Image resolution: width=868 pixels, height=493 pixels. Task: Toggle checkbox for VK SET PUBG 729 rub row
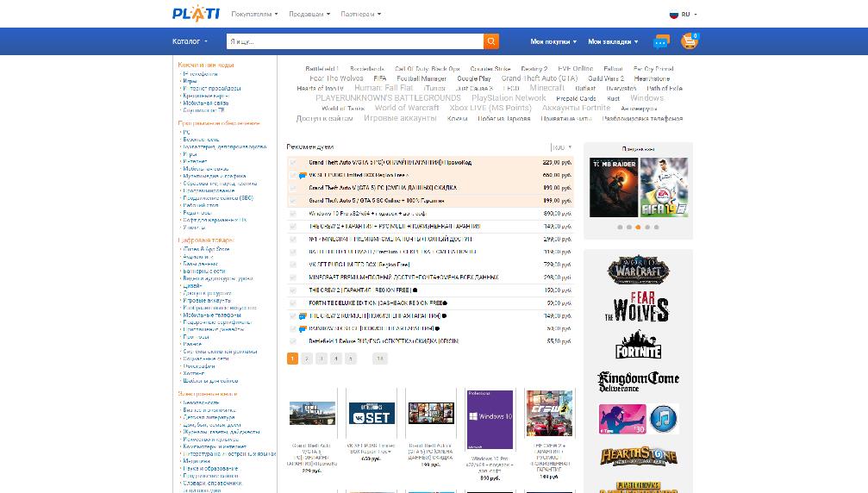pos(293,265)
